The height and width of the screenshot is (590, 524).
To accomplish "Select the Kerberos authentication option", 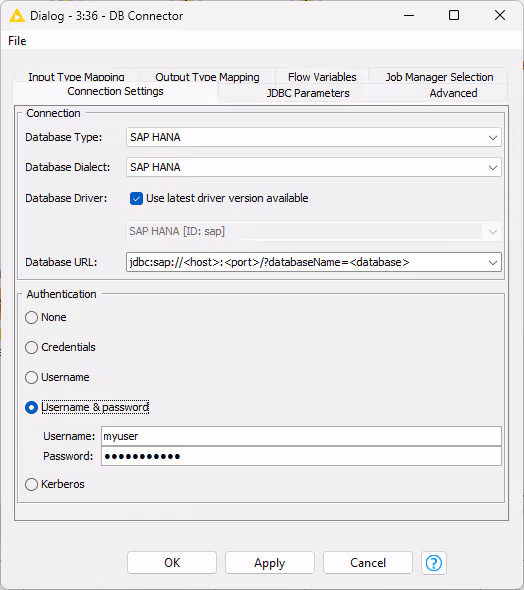I will coord(32,484).
